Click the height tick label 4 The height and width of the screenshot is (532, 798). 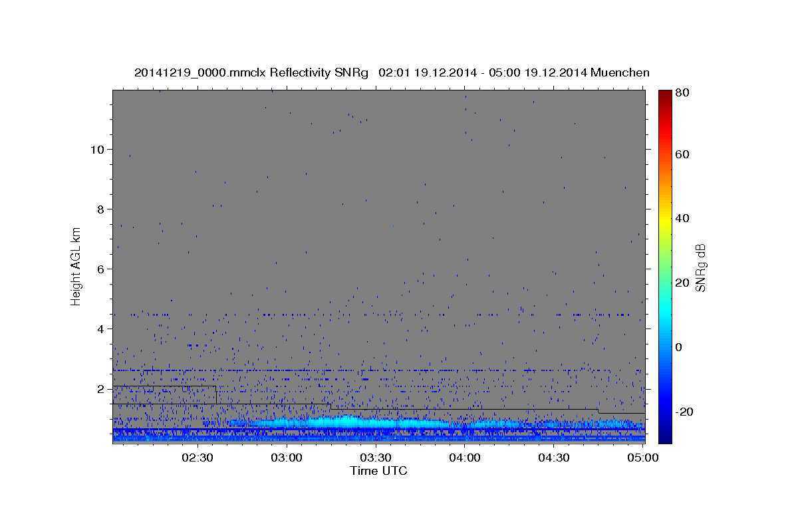point(99,329)
